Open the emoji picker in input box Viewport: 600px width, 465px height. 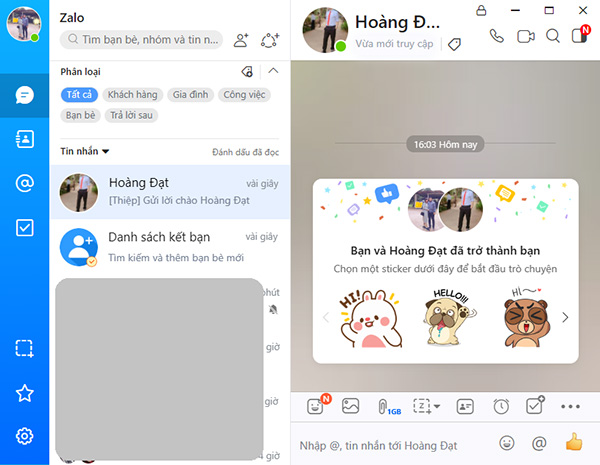(x=507, y=443)
